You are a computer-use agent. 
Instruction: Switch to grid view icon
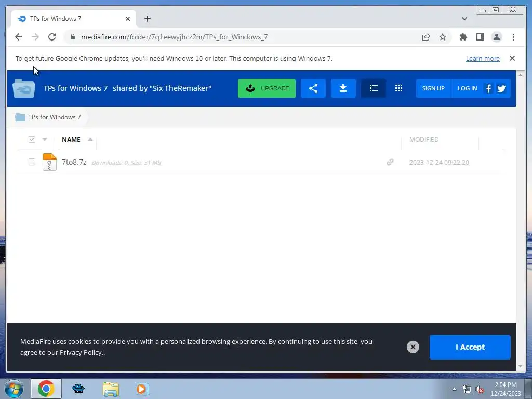tap(398, 88)
